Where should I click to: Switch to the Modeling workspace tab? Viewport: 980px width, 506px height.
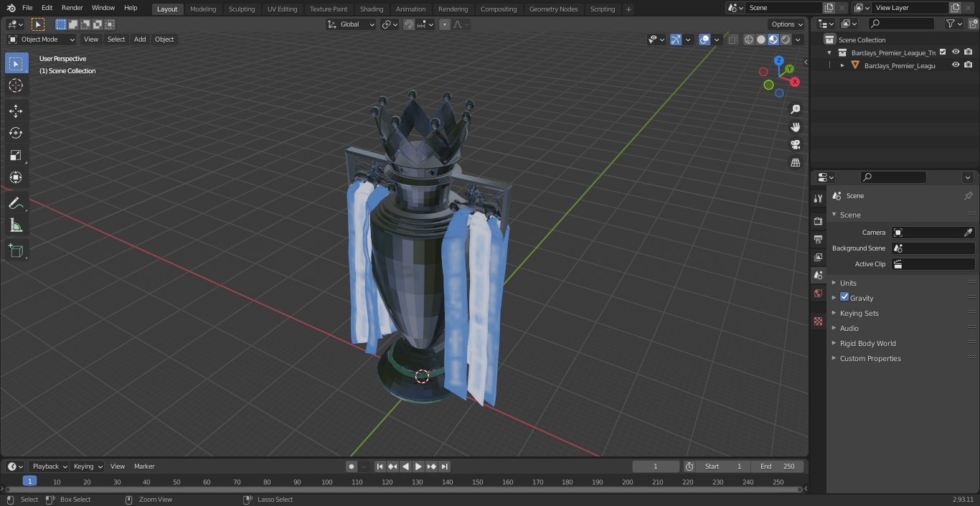point(203,9)
